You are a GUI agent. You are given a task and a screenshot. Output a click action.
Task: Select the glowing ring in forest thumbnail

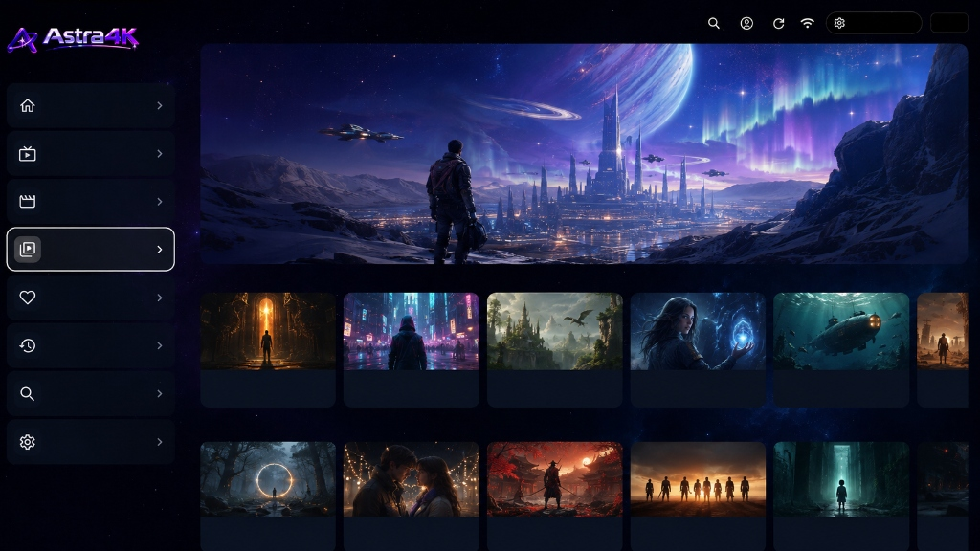pyautogui.click(x=268, y=479)
